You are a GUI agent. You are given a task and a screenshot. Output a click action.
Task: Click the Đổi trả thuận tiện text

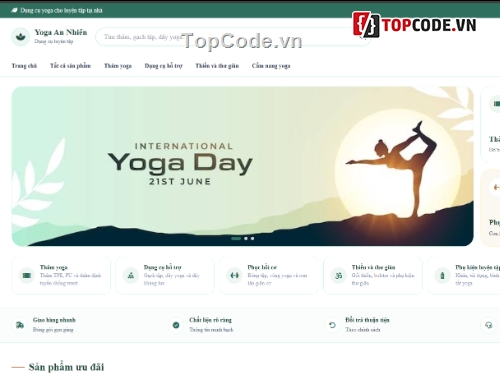[x=367, y=320]
